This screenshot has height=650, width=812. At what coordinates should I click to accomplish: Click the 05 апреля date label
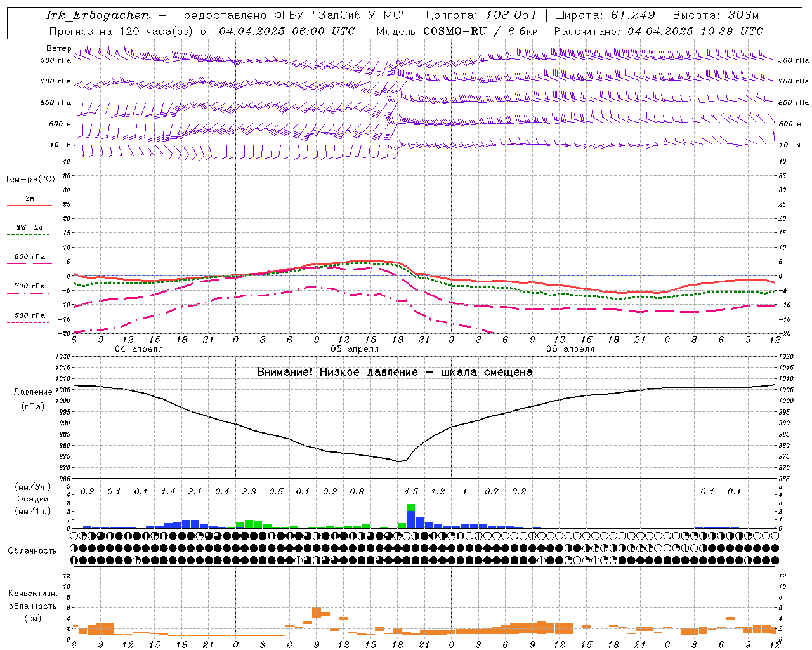pos(355,349)
